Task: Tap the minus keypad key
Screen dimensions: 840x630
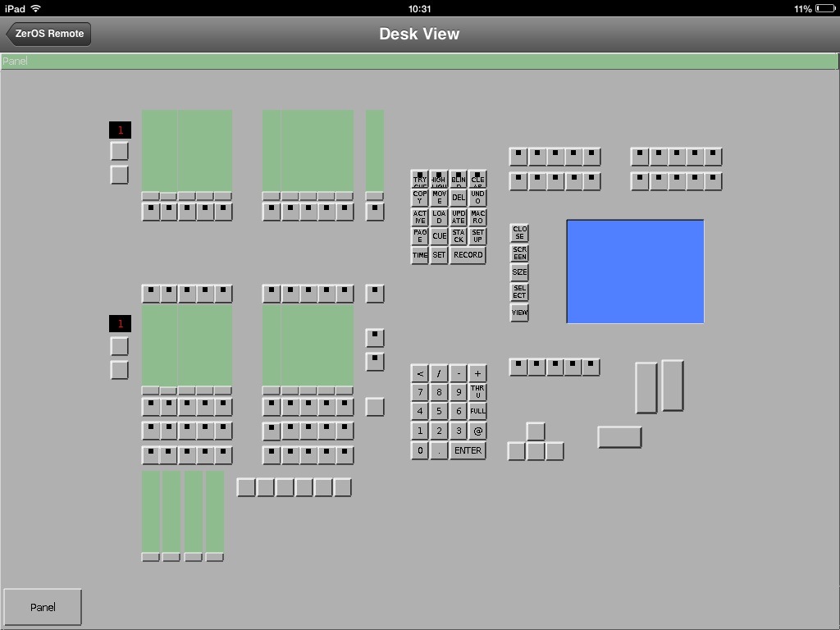Action: pyautogui.click(x=459, y=373)
